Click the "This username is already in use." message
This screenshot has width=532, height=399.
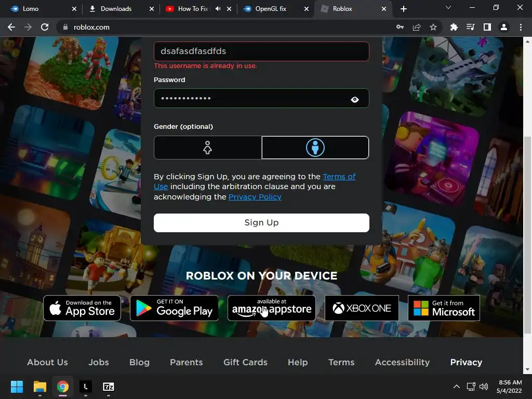coord(205,66)
